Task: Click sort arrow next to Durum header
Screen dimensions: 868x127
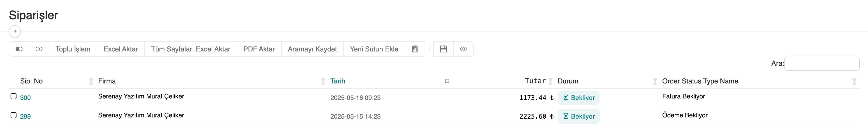Action: pos(655,81)
